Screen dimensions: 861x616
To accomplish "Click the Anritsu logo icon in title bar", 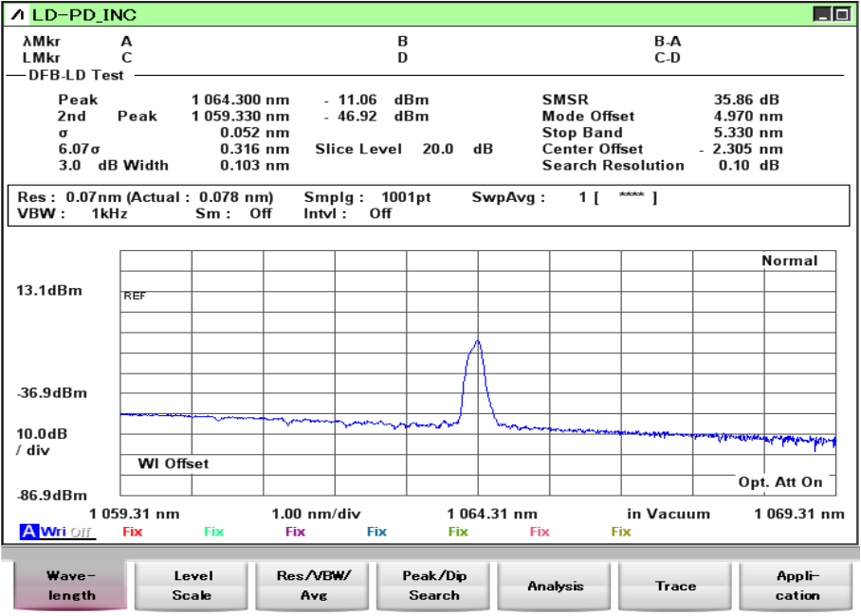I will tap(17, 15).
